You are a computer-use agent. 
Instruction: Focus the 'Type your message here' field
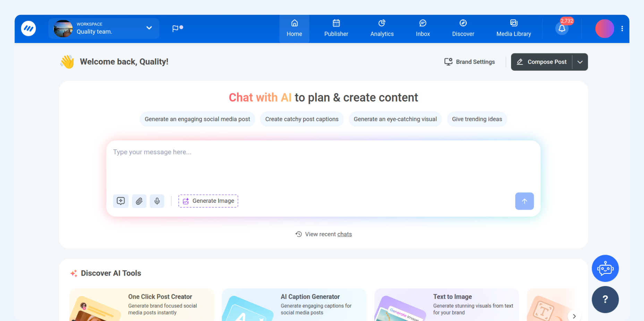point(323,166)
